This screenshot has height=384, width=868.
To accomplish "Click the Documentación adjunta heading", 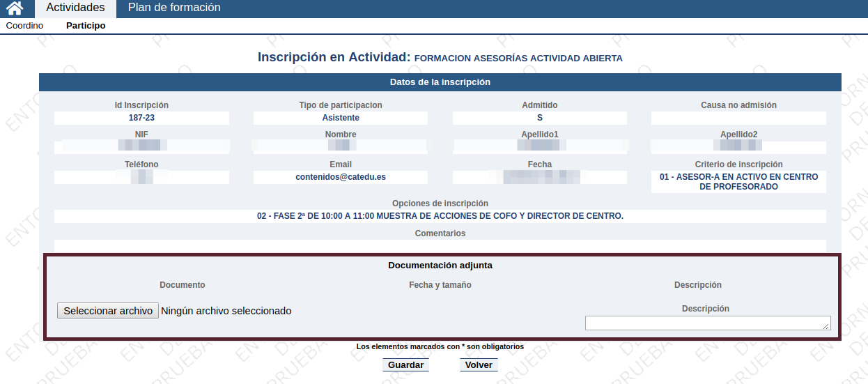I will (440, 266).
